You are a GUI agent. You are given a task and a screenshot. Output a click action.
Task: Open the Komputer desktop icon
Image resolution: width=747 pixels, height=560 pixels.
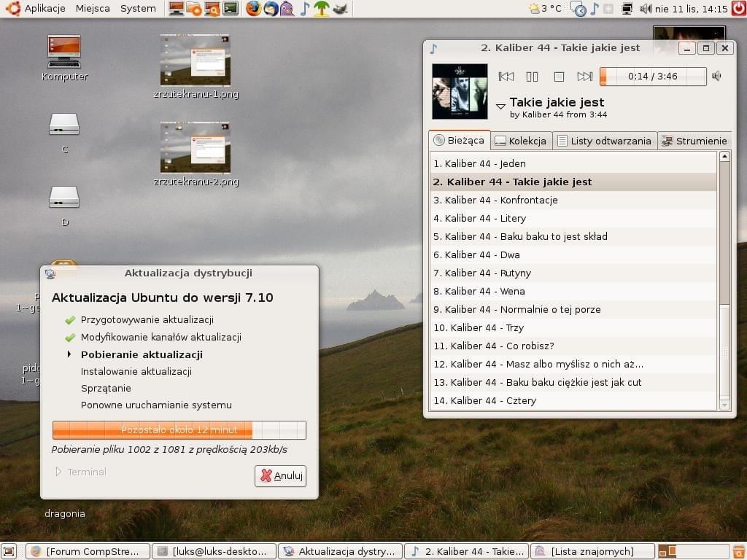[x=64, y=58]
